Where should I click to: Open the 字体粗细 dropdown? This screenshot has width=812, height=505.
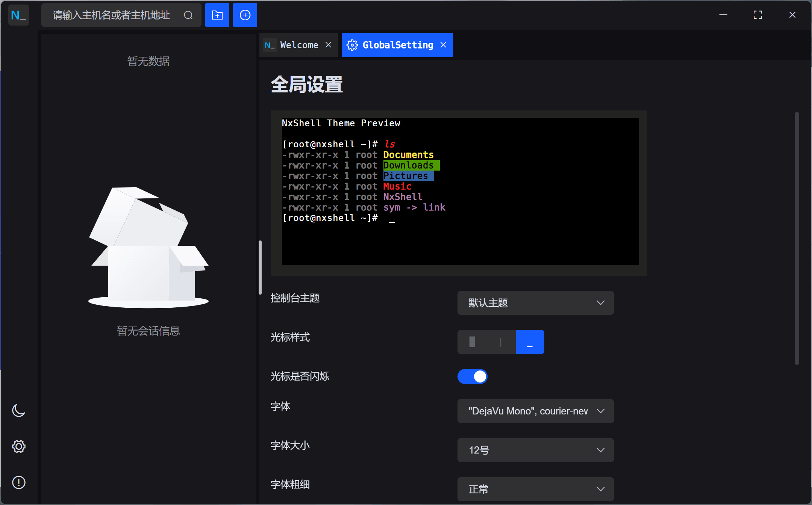pyautogui.click(x=535, y=489)
